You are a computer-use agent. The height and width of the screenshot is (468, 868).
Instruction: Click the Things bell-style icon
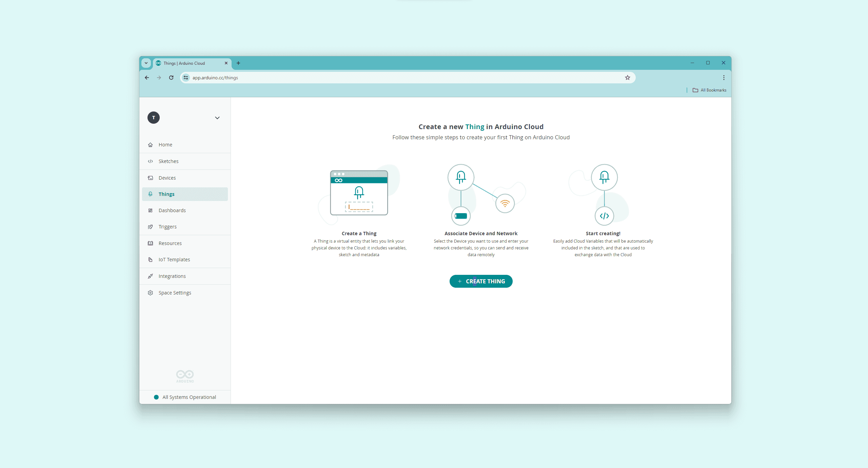click(x=151, y=194)
